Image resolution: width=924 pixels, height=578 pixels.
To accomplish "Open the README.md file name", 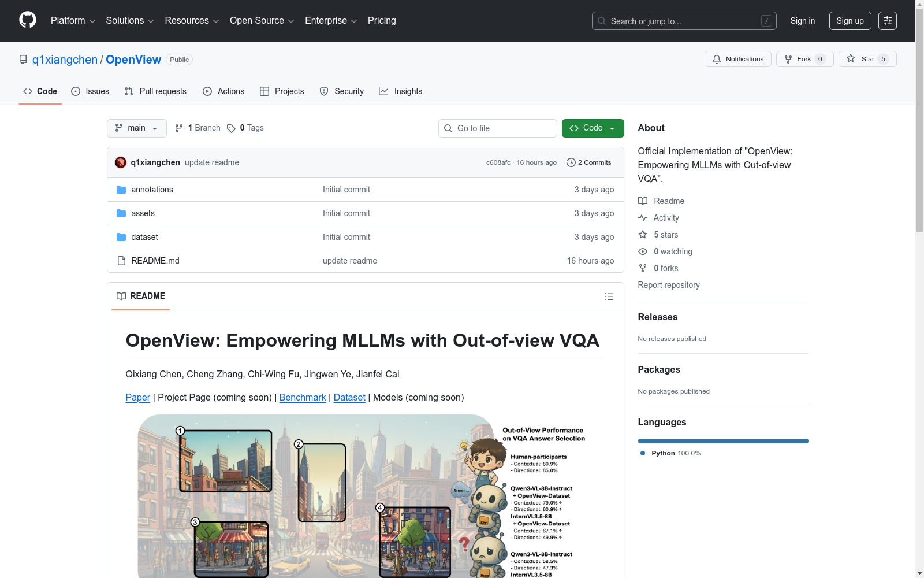I will [155, 261].
